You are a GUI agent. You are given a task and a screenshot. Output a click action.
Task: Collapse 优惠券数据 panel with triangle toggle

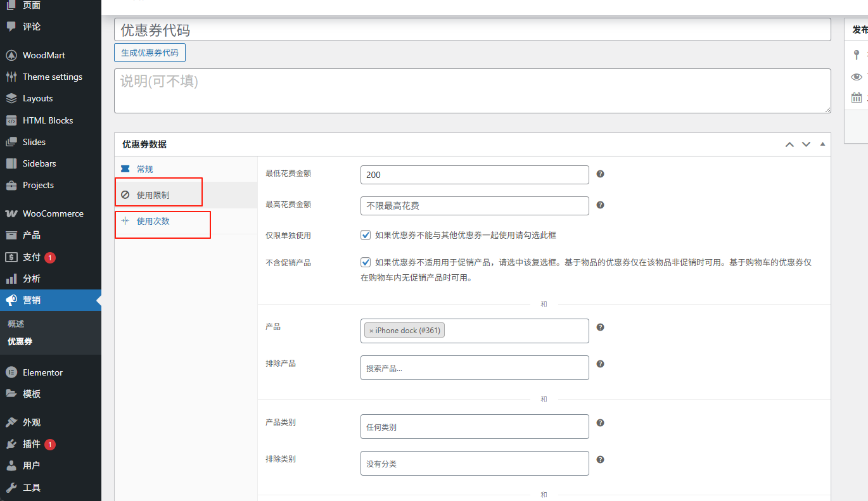tap(822, 144)
